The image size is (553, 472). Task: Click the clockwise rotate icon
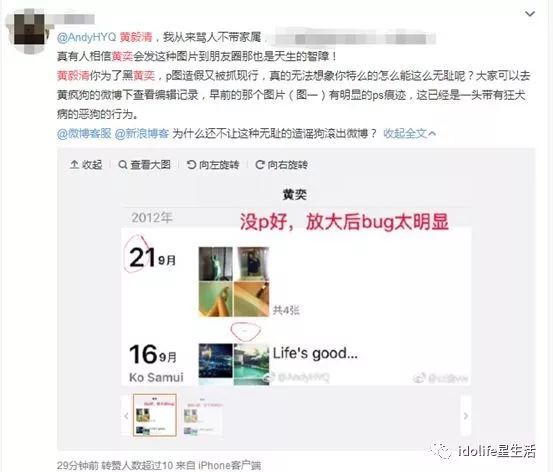pyautogui.click(x=260, y=165)
